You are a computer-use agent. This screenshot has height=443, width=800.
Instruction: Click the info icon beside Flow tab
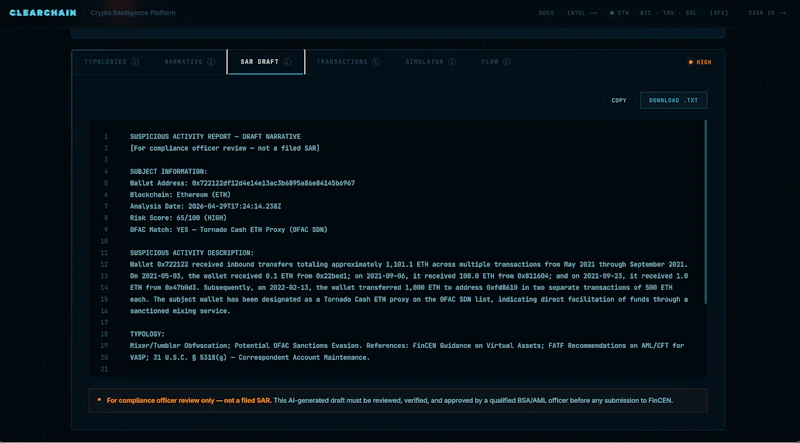(x=507, y=62)
